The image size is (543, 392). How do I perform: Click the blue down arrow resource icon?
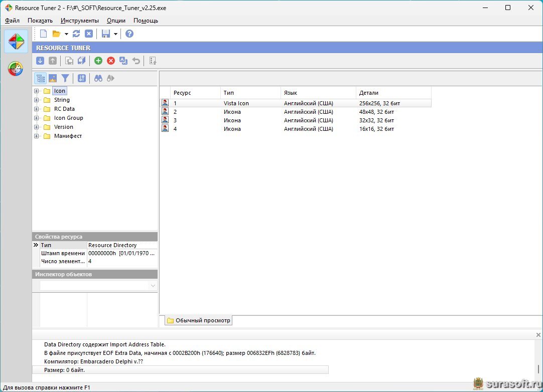[x=40, y=61]
